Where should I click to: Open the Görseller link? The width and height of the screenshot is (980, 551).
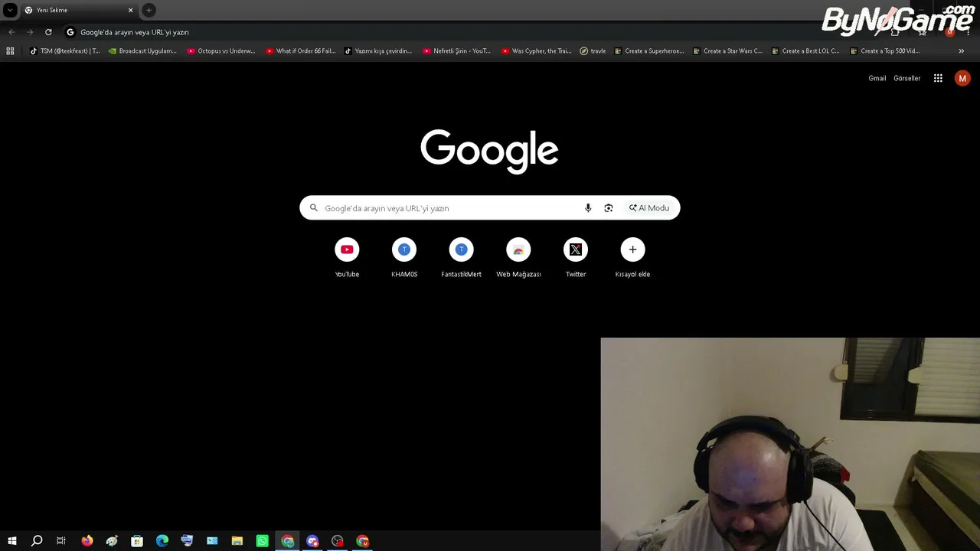pyautogui.click(x=907, y=78)
